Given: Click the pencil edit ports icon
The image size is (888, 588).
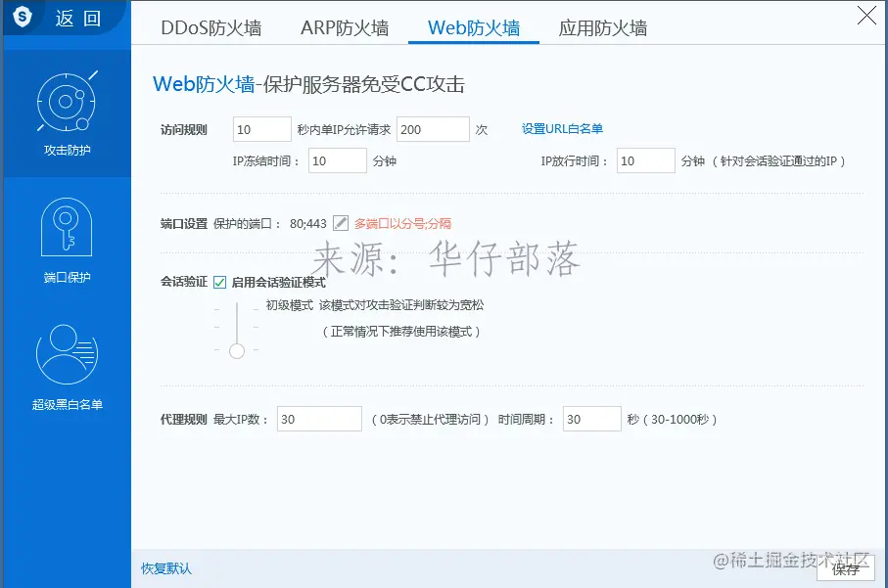Looking at the screenshot, I should (x=341, y=223).
